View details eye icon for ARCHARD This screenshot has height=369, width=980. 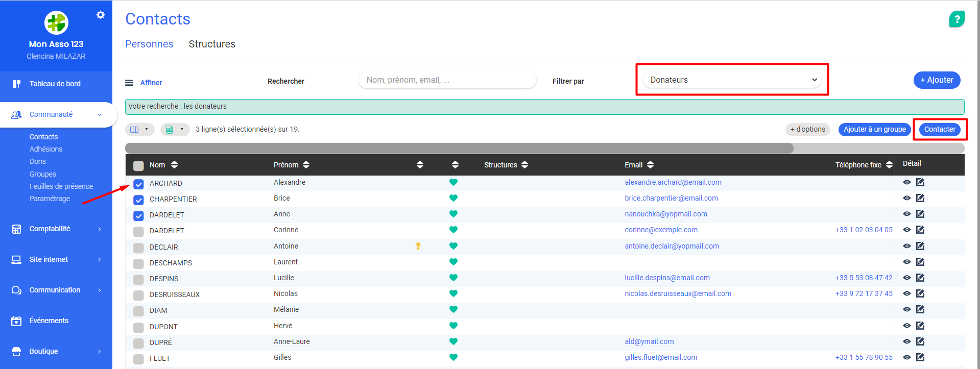[x=907, y=182]
